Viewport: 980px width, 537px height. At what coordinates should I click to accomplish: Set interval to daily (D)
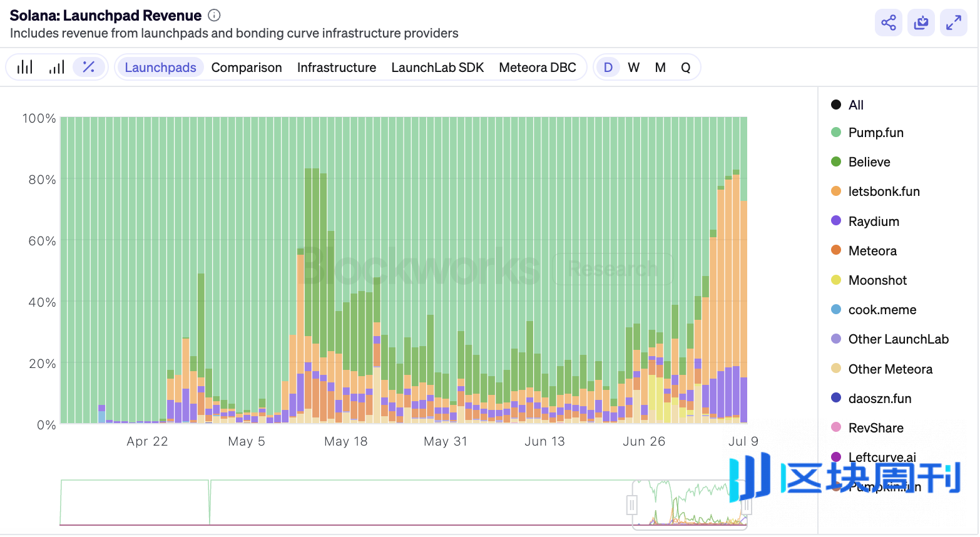(x=608, y=67)
